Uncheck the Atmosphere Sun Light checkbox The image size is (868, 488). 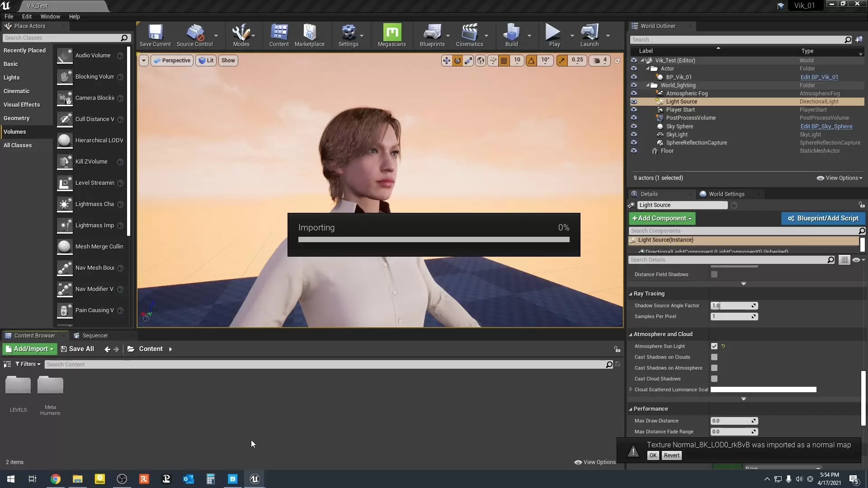tap(714, 346)
